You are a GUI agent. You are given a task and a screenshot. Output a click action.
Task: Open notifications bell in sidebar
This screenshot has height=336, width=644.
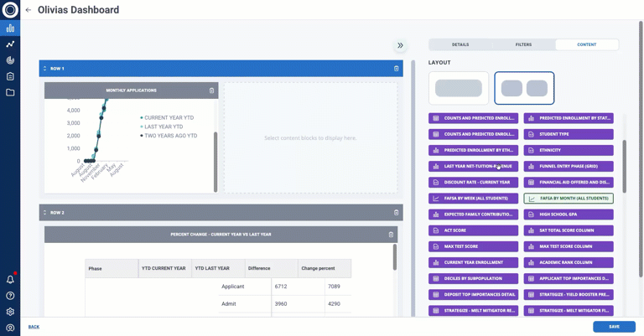[10, 279]
